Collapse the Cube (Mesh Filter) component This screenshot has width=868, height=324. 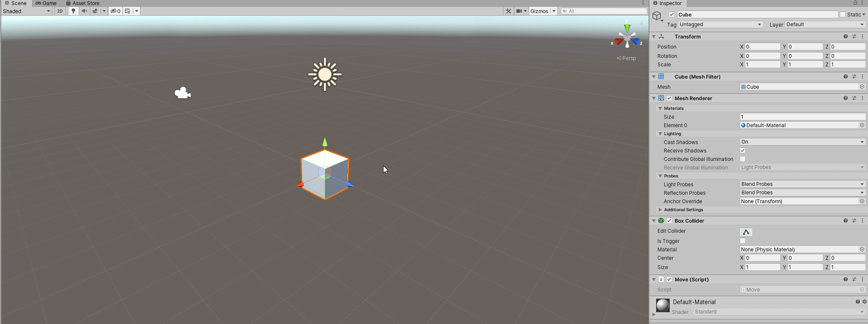pyautogui.click(x=654, y=77)
